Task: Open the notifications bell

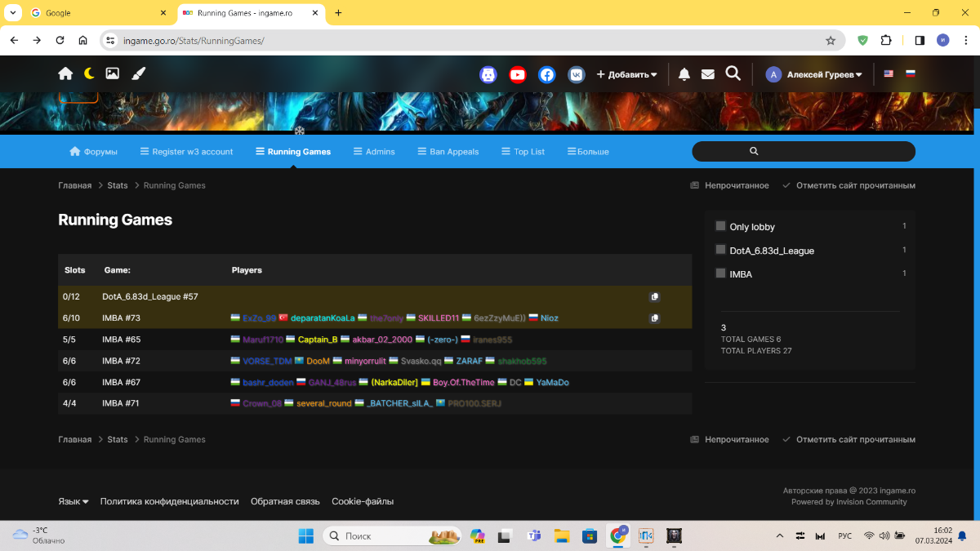Action: tap(684, 74)
